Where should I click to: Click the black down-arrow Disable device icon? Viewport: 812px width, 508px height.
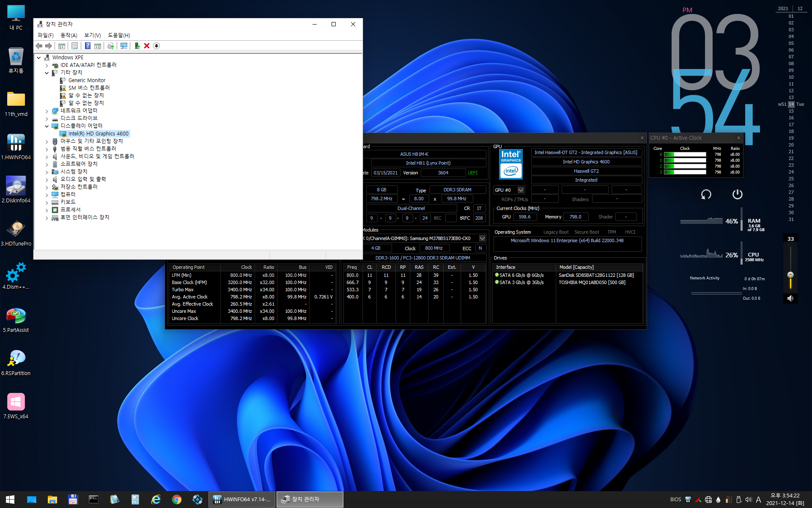(156, 46)
